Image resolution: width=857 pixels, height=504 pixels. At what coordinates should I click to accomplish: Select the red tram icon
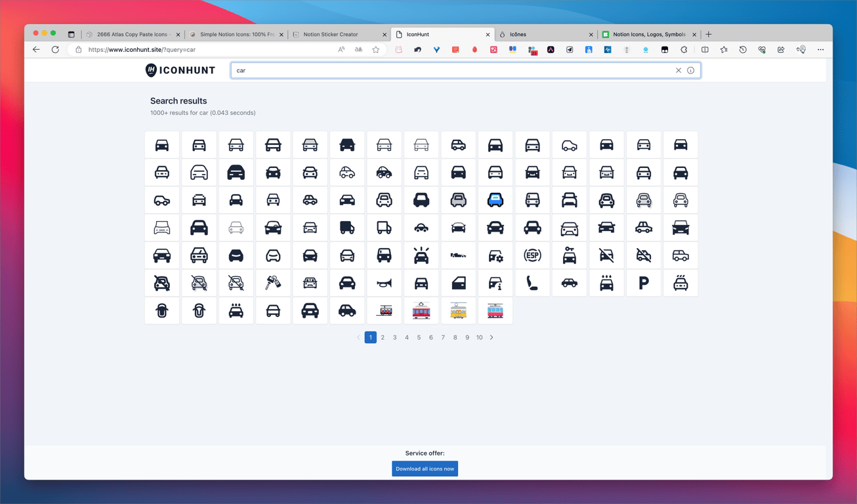click(421, 311)
